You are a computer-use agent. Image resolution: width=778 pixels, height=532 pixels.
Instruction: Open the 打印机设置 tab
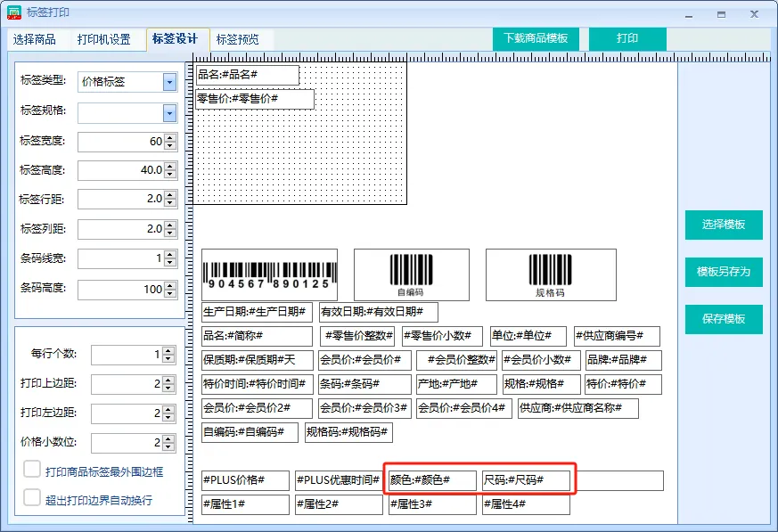coord(103,39)
